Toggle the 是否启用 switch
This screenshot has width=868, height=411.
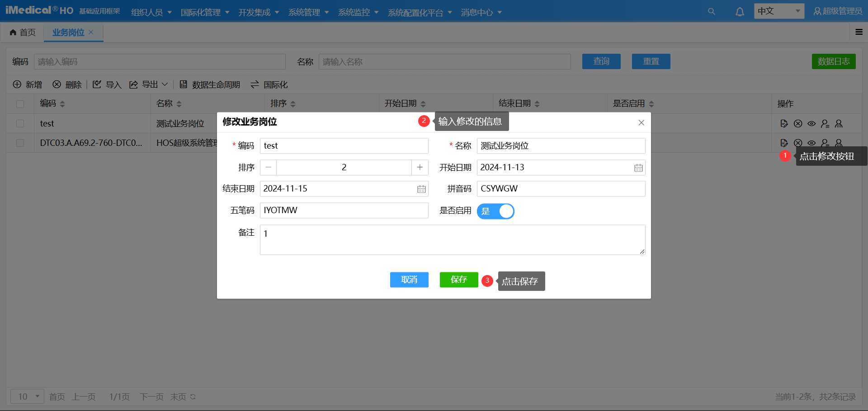tap(495, 211)
